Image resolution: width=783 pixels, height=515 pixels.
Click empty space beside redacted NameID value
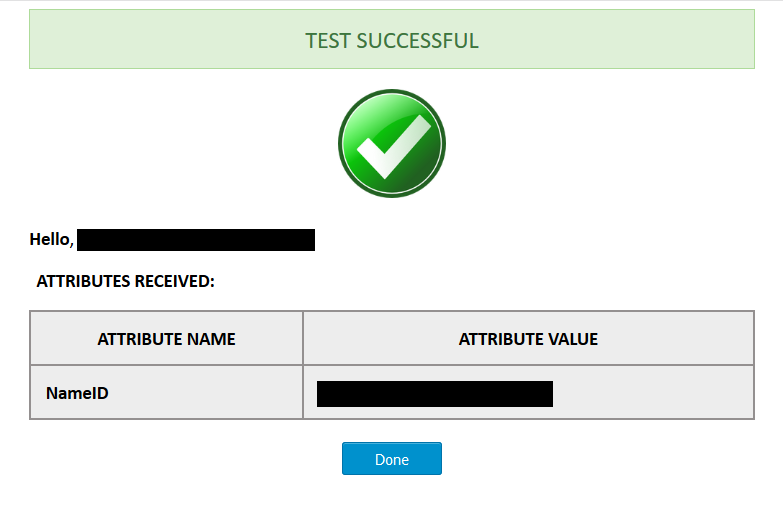[x=653, y=393]
